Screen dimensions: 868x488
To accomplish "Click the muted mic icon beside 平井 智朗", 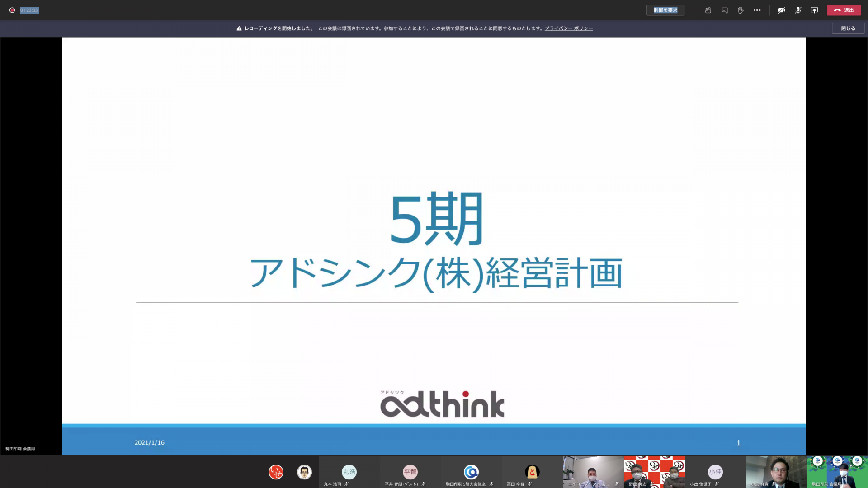I will (x=423, y=484).
